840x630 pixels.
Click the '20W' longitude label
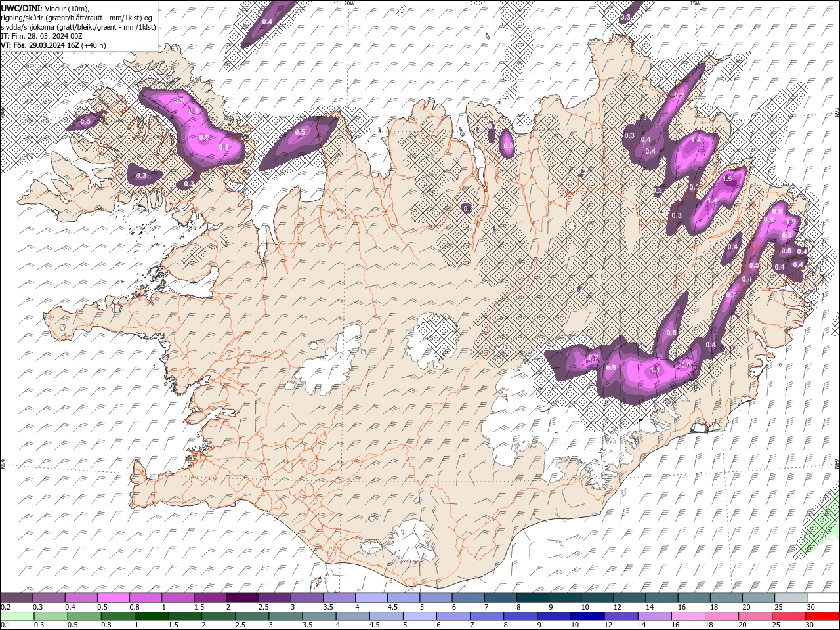point(349,3)
